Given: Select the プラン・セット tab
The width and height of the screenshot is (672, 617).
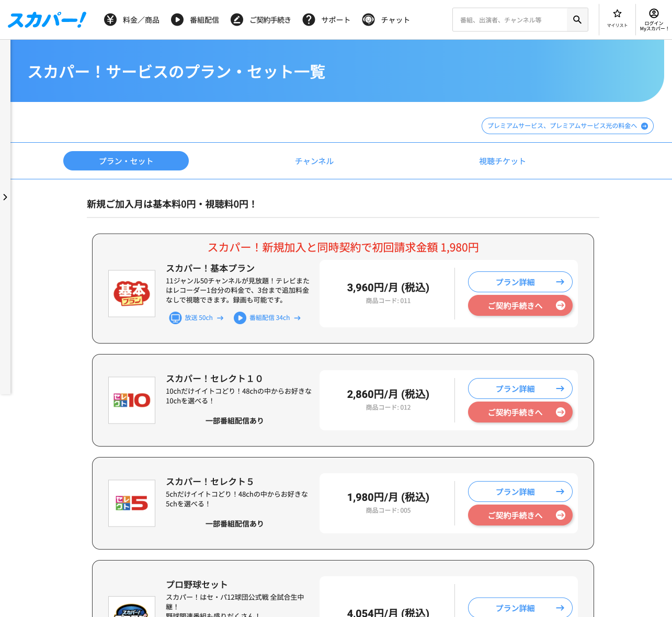Looking at the screenshot, I should click(126, 161).
